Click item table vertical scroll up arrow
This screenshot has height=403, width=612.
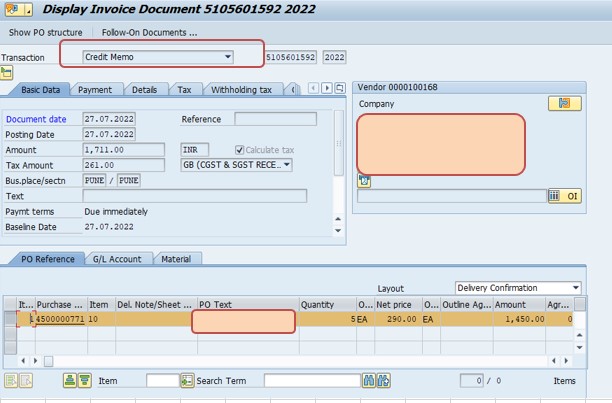(x=580, y=335)
